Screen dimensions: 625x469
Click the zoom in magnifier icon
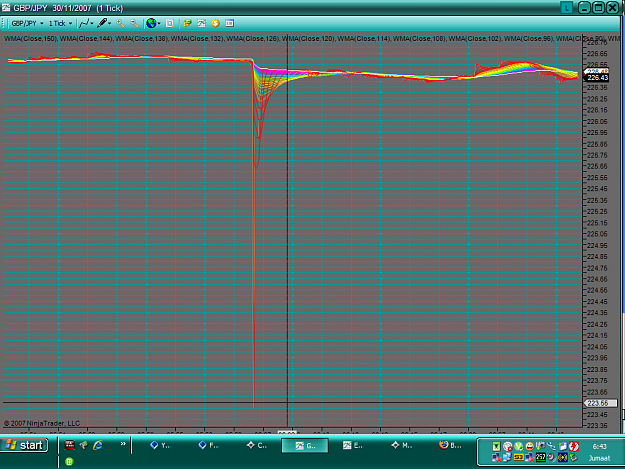(x=120, y=24)
